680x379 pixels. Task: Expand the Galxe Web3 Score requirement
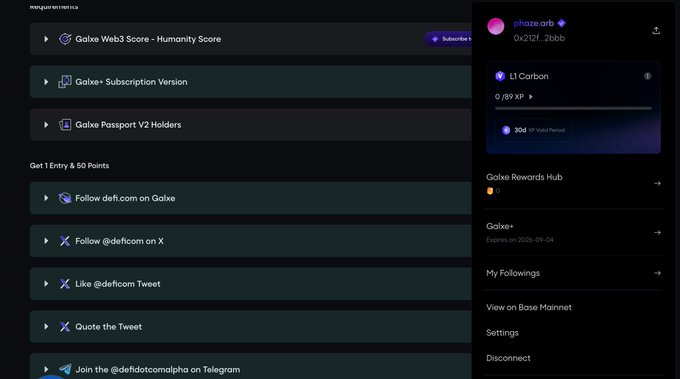tap(46, 39)
